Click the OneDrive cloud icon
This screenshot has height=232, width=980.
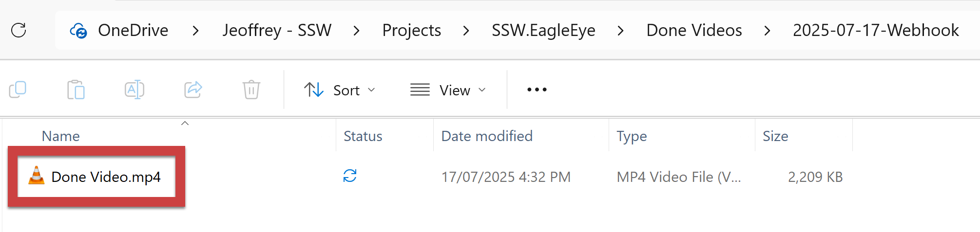click(x=78, y=31)
